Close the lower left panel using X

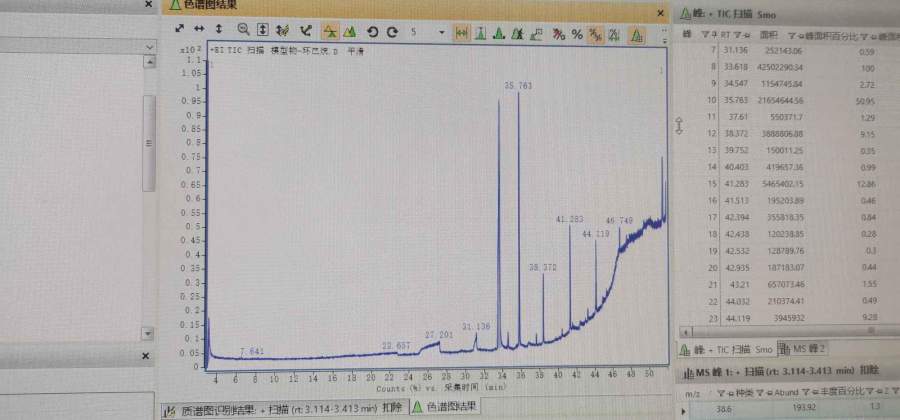145,356
